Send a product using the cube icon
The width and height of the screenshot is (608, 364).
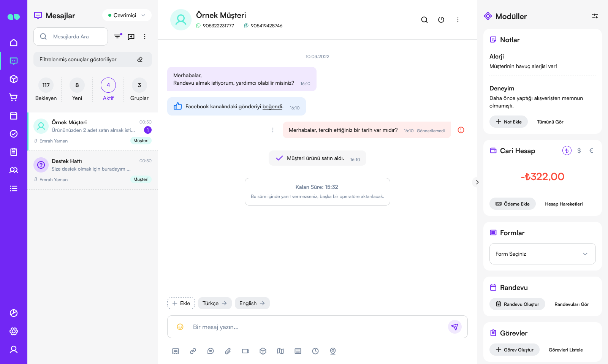pos(263,351)
